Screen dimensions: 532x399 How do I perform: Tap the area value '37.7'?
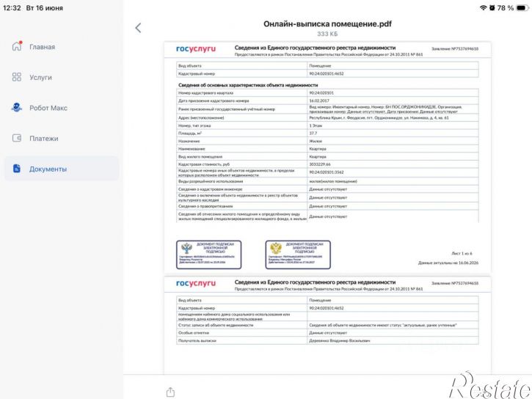click(313, 133)
